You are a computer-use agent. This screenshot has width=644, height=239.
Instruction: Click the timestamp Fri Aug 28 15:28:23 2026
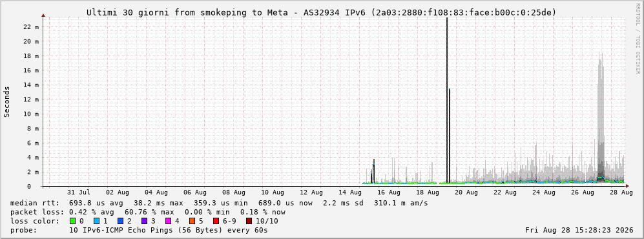pos(579,230)
